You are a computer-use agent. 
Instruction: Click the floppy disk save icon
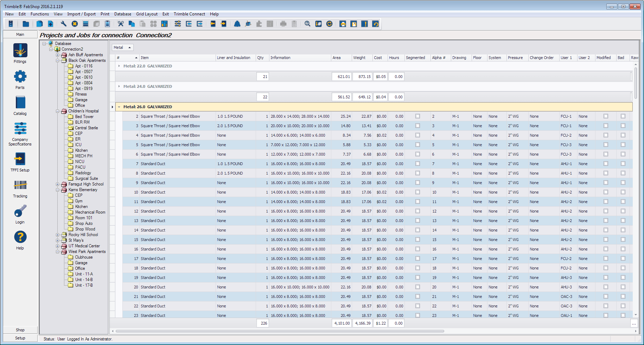click(x=354, y=24)
